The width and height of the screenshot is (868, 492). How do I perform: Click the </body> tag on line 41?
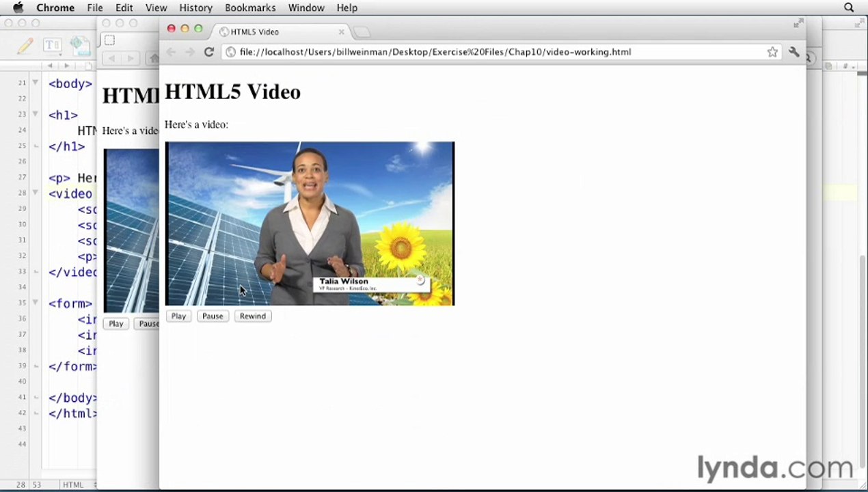coord(72,398)
